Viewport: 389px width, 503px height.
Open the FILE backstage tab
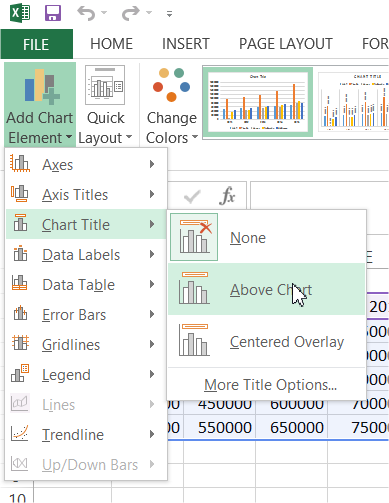[36, 44]
